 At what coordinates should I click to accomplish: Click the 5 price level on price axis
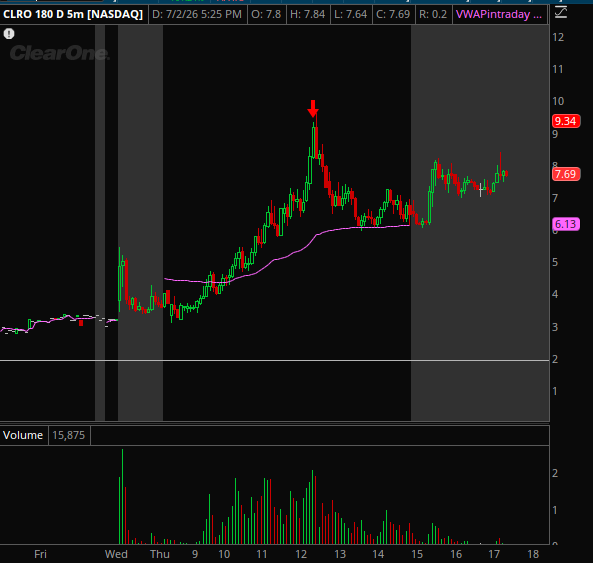click(555, 262)
